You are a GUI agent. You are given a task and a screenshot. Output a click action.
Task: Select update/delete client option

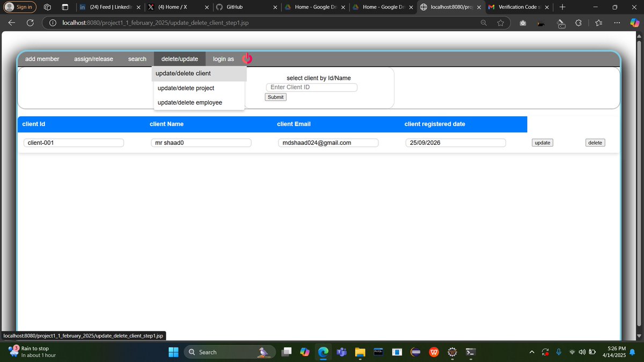click(199, 73)
